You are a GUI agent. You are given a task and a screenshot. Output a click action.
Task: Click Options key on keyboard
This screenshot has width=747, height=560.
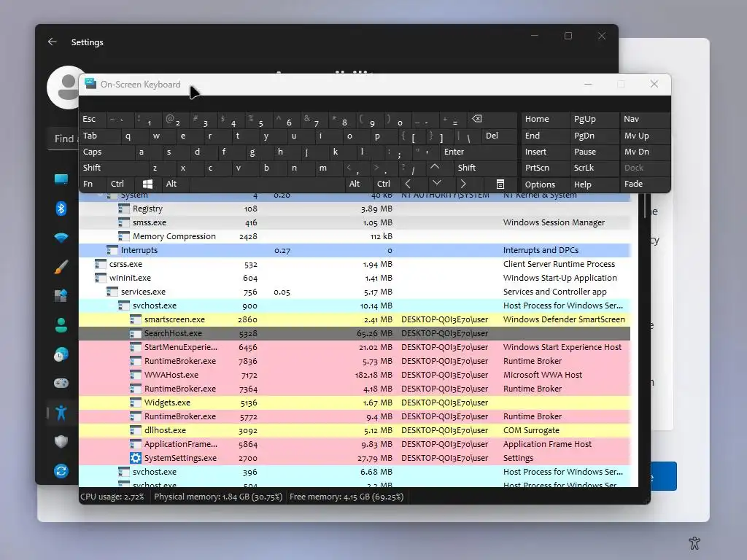point(544,184)
